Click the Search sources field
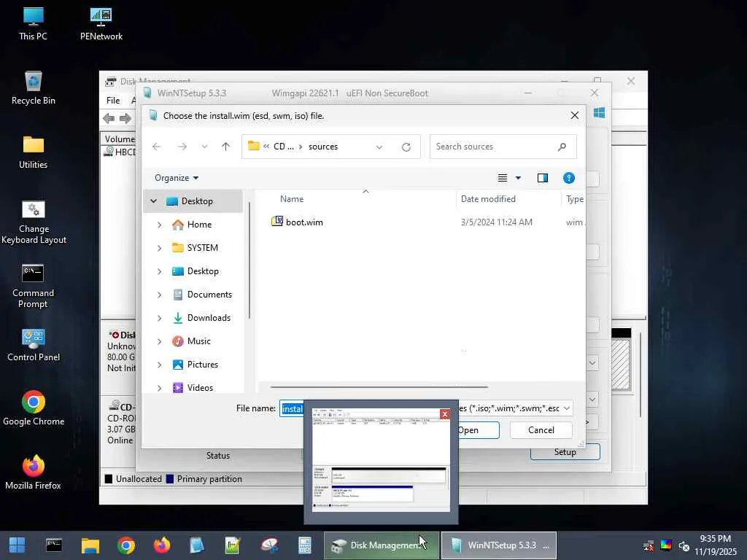747x560 pixels. tap(495, 147)
